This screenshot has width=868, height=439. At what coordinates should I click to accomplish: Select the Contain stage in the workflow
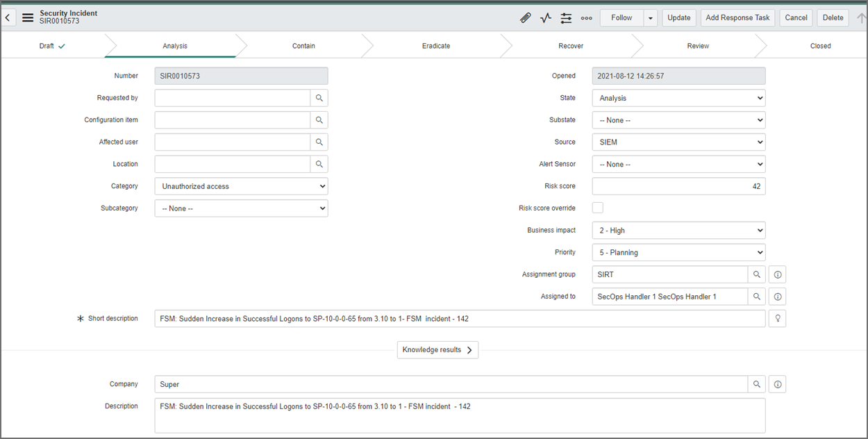click(x=303, y=46)
